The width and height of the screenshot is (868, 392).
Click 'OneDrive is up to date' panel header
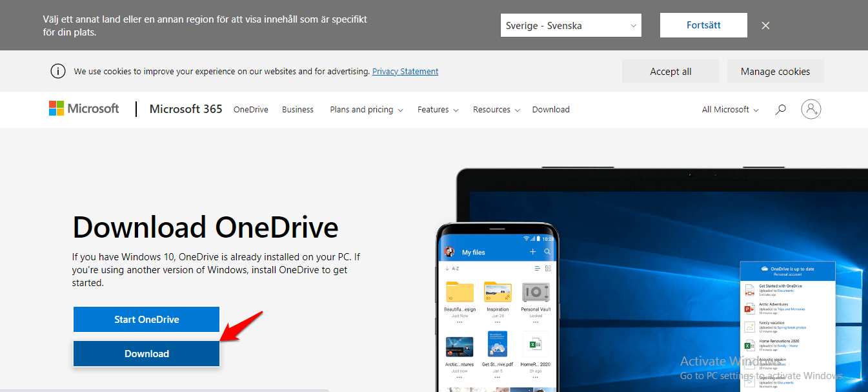[x=787, y=271]
